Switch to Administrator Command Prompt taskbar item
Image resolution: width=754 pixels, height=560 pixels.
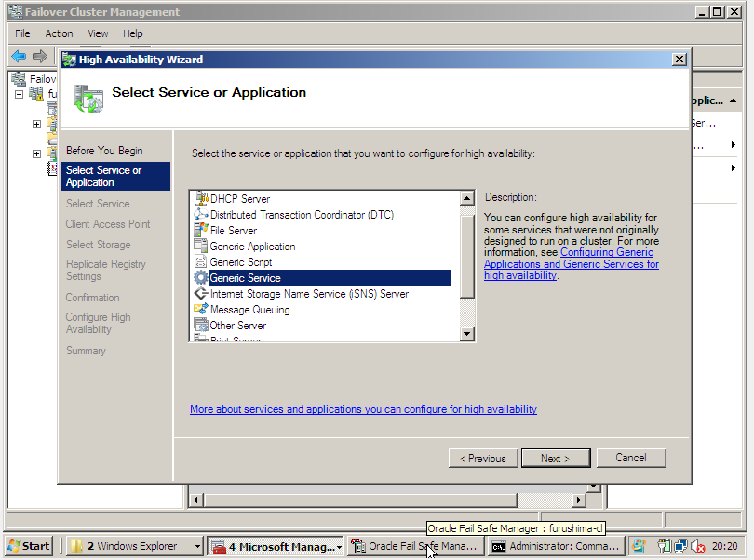tap(556, 547)
